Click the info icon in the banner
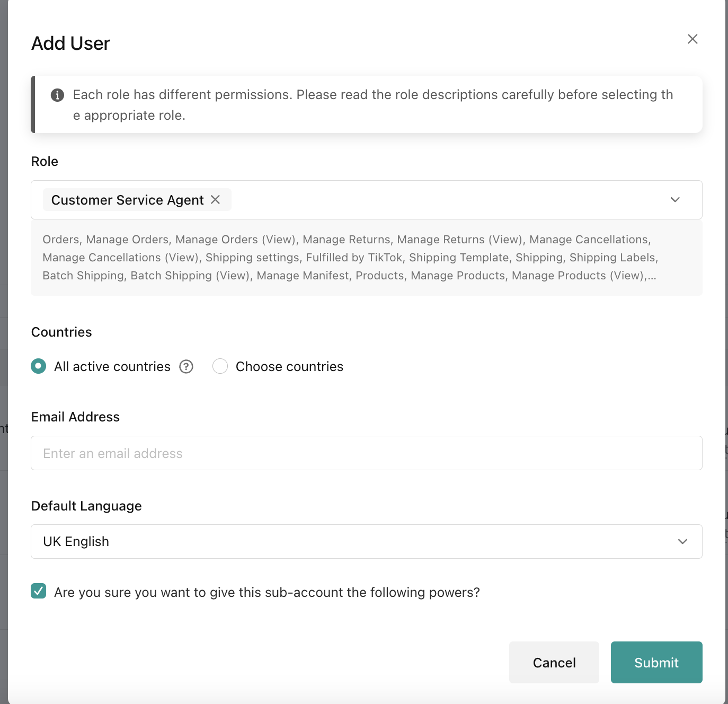Screen dimensions: 728x704 [x=57, y=95]
